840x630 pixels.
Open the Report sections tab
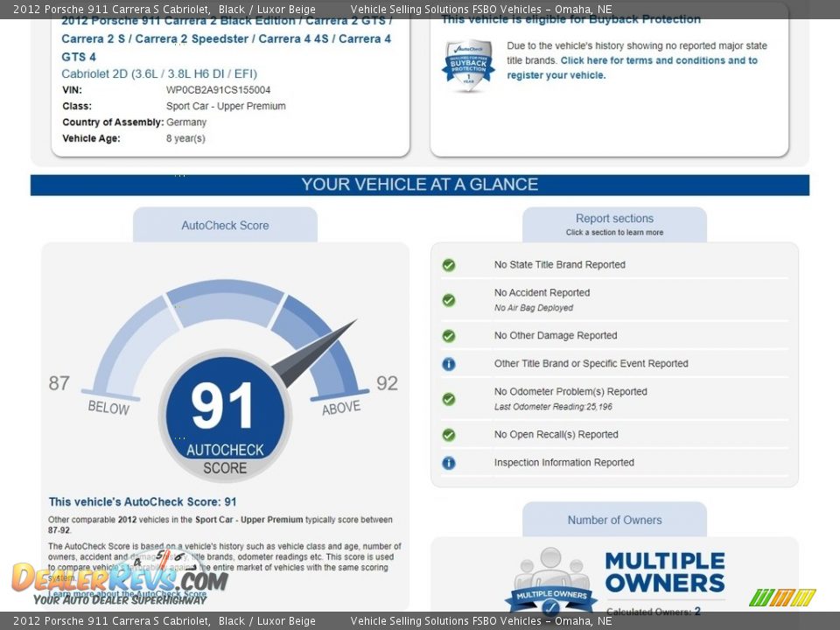[614, 225]
